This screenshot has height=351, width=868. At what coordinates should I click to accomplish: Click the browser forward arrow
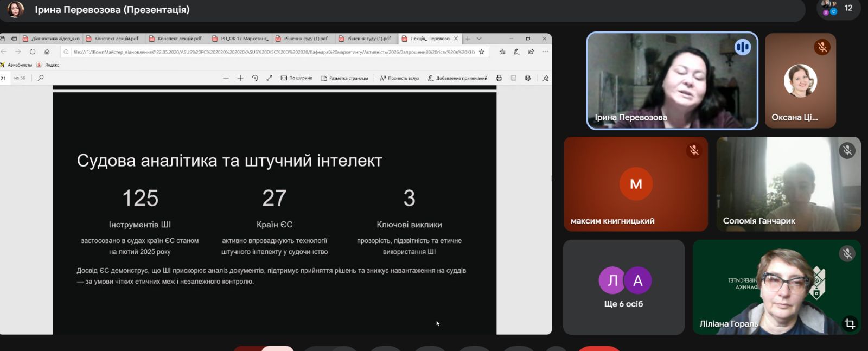click(18, 52)
